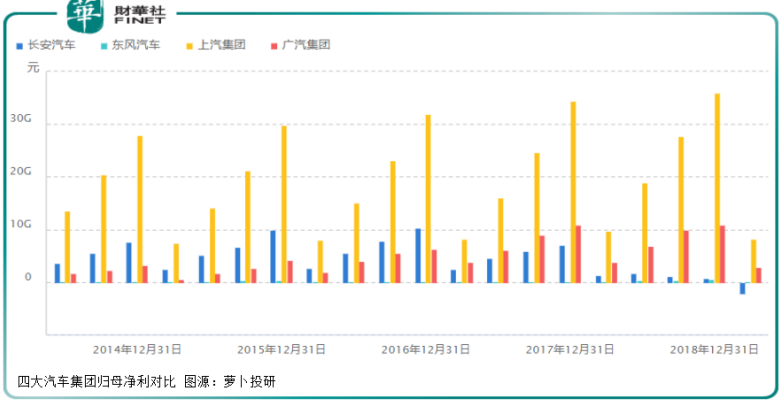782x405 pixels.
Task: Click the cyan 东风汽车 legend swatch
Action: [x=104, y=46]
